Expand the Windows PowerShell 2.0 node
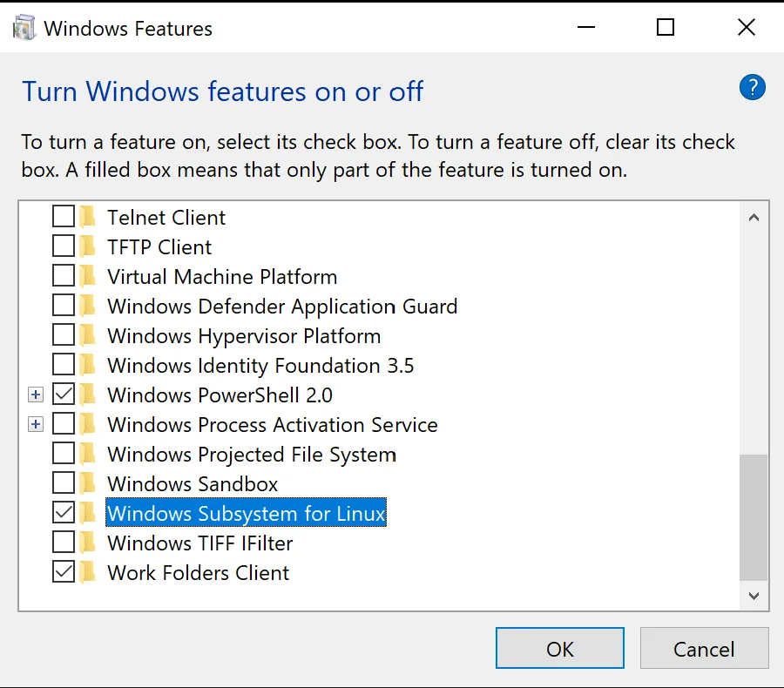This screenshot has width=784, height=688. [x=36, y=395]
